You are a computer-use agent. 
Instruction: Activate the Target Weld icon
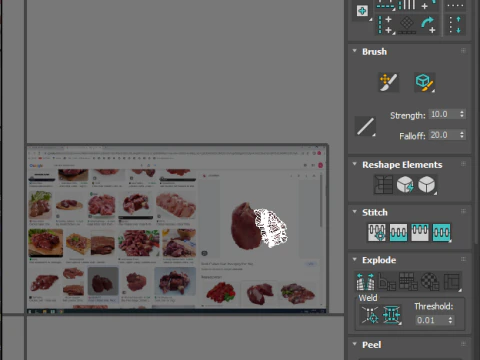370,315
